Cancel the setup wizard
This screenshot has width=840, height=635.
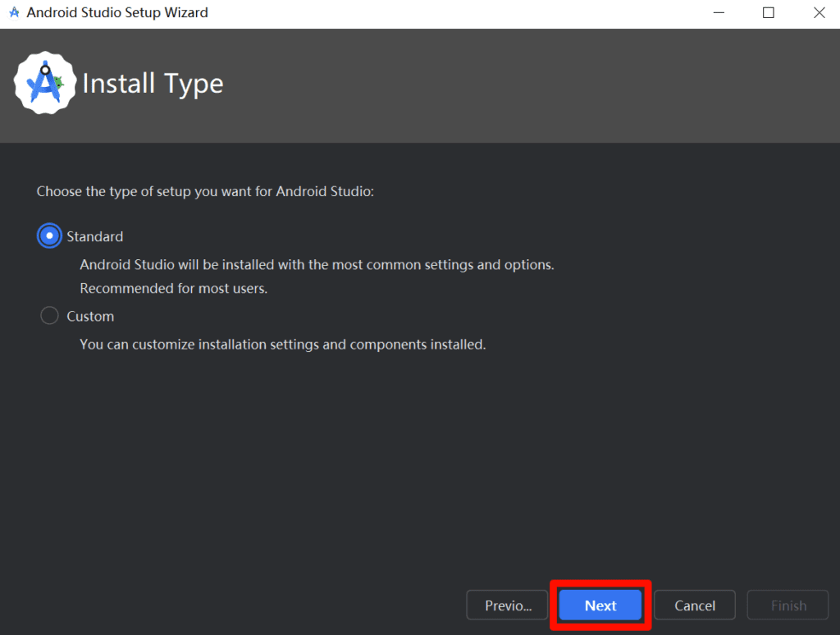tap(694, 605)
